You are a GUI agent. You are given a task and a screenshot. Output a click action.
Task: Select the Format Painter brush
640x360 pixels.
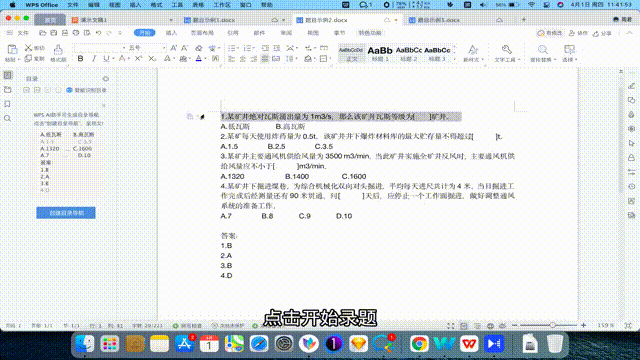pos(58,50)
